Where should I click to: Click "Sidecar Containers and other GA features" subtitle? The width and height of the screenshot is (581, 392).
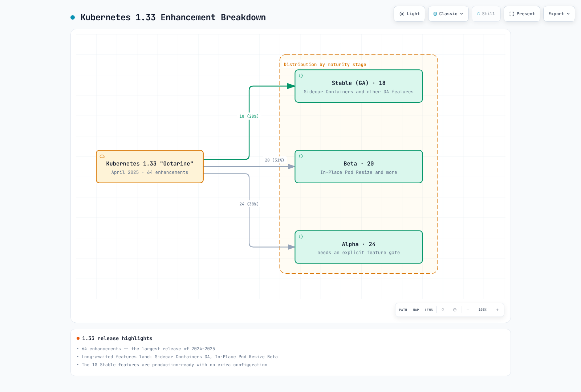pos(359,92)
